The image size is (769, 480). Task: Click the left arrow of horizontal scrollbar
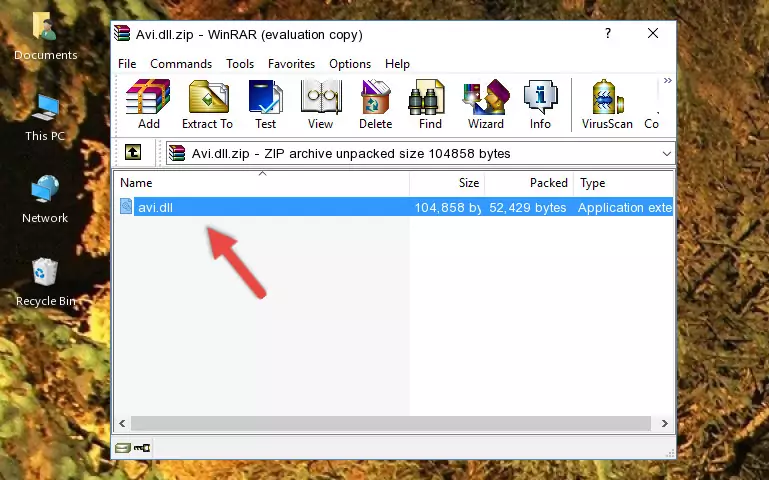122,423
